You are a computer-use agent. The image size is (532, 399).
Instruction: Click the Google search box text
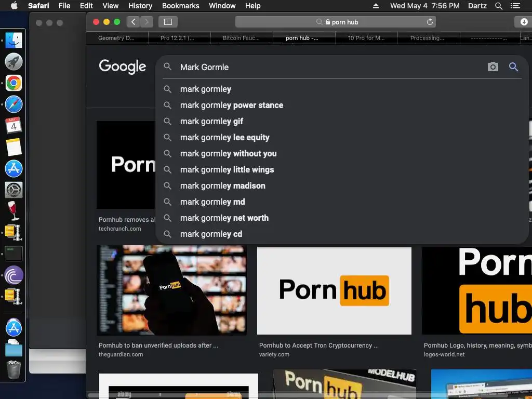[204, 67]
